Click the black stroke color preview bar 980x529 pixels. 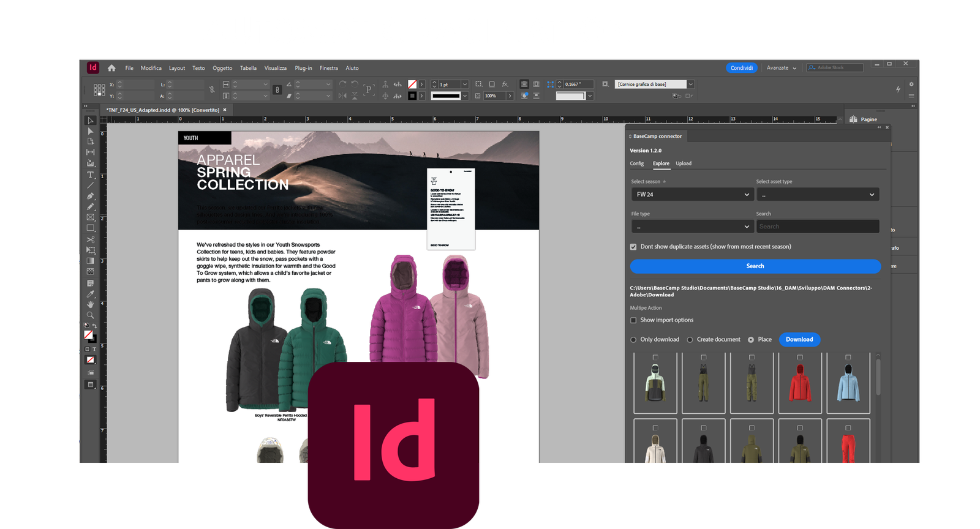coord(445,96)
